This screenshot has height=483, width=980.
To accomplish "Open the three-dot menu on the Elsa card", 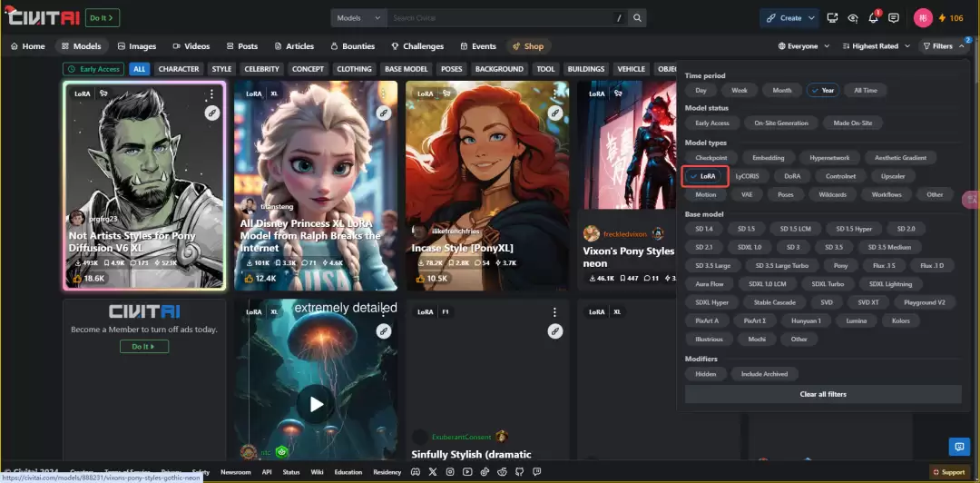I will click(382, 94).
